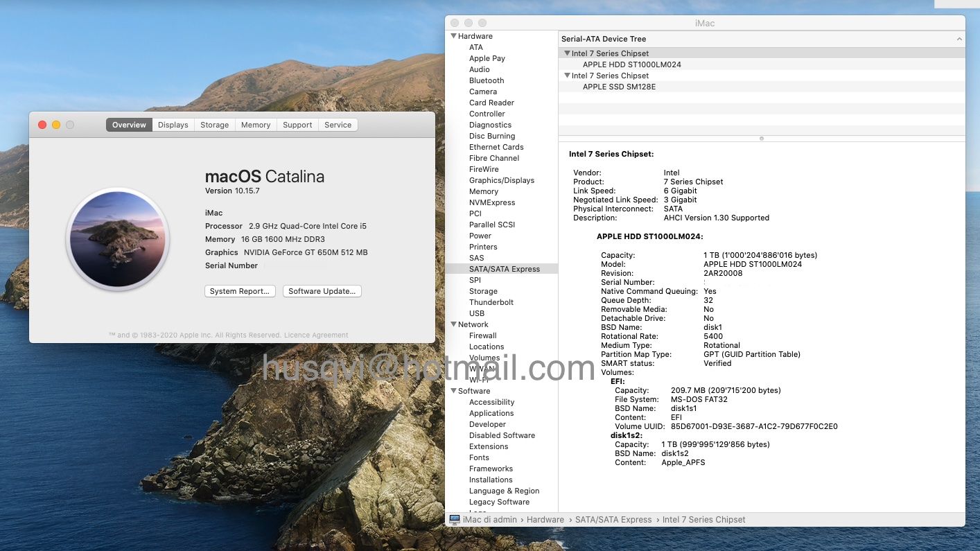Select Fibre Channel in the sidebar
Image resolution: width=980 pixels, height=551 pixels.
pyautogui.click(x=494, y=158)
